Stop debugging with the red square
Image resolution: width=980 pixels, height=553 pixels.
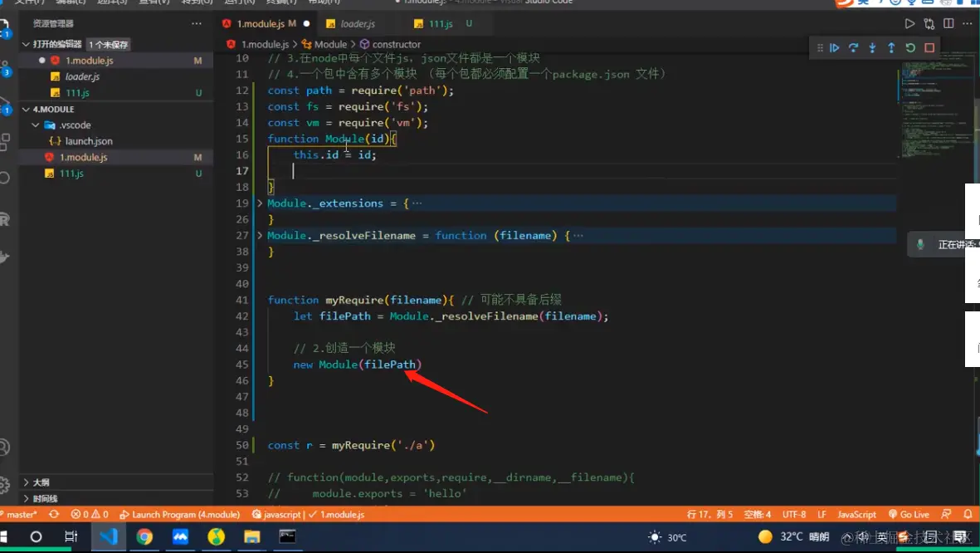click(x=929, y=47)
